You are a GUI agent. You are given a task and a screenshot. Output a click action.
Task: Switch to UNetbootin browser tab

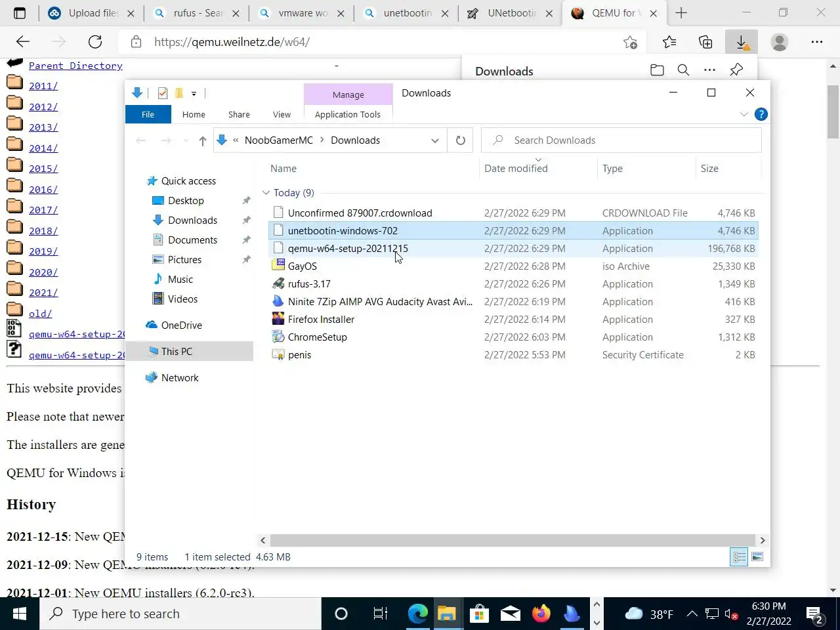[x=511, y=13]
